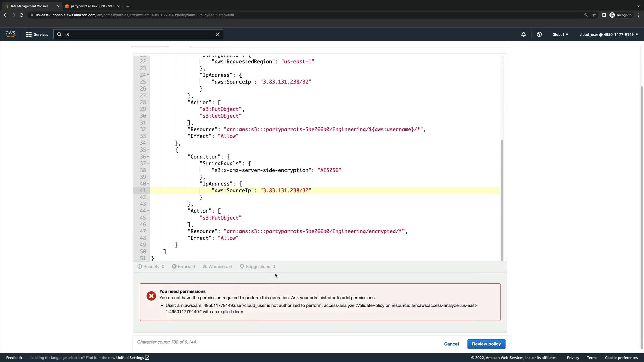
Task: Click the AWS logo home icon
Action: [x=10, y=34]
